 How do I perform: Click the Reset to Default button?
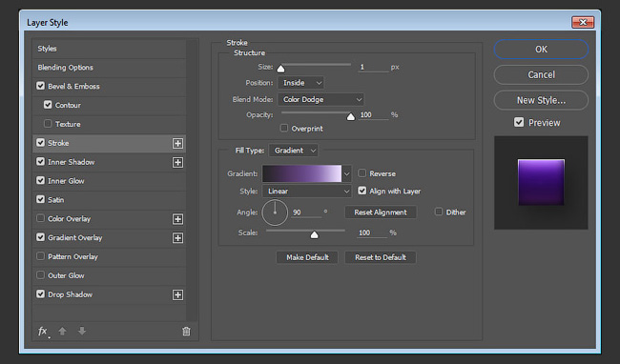coord(381,257)
